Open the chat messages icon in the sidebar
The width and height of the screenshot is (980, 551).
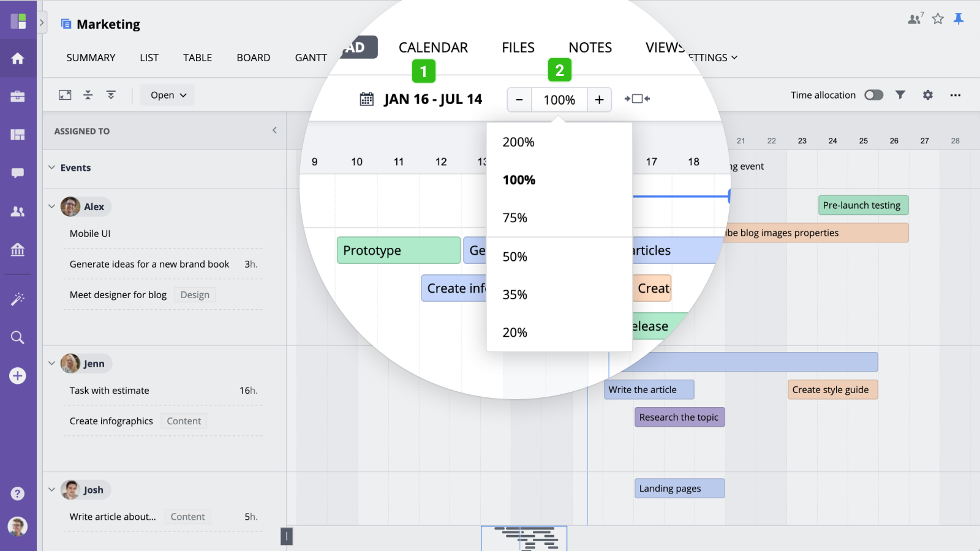pos(18,173)
